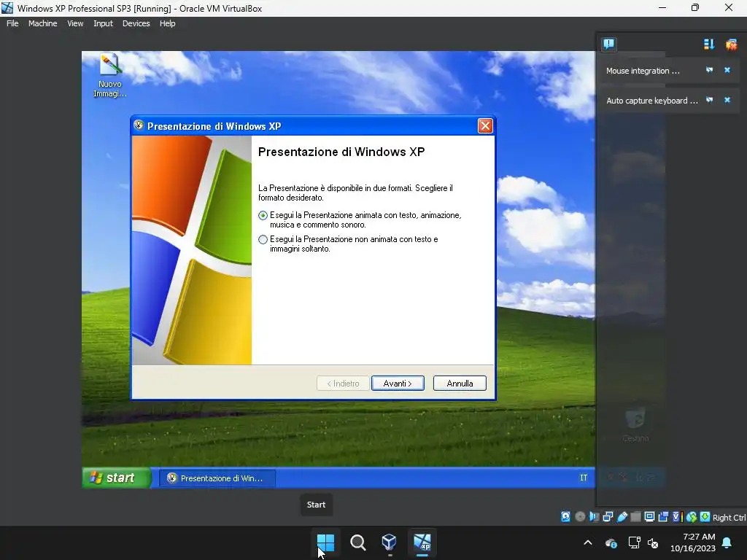Open the notification center speech-bubble icon
747x560 pixels.
click(x=608, y=44)
